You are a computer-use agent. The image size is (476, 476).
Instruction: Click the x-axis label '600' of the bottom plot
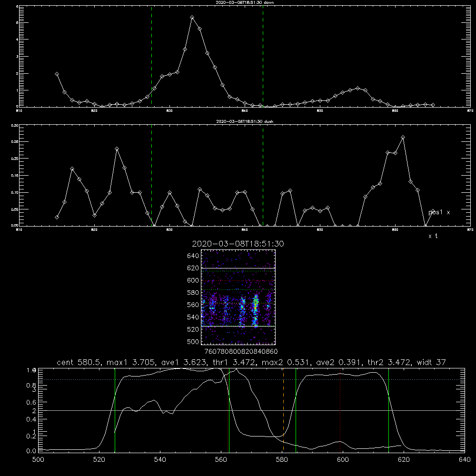tap(343, 460)
